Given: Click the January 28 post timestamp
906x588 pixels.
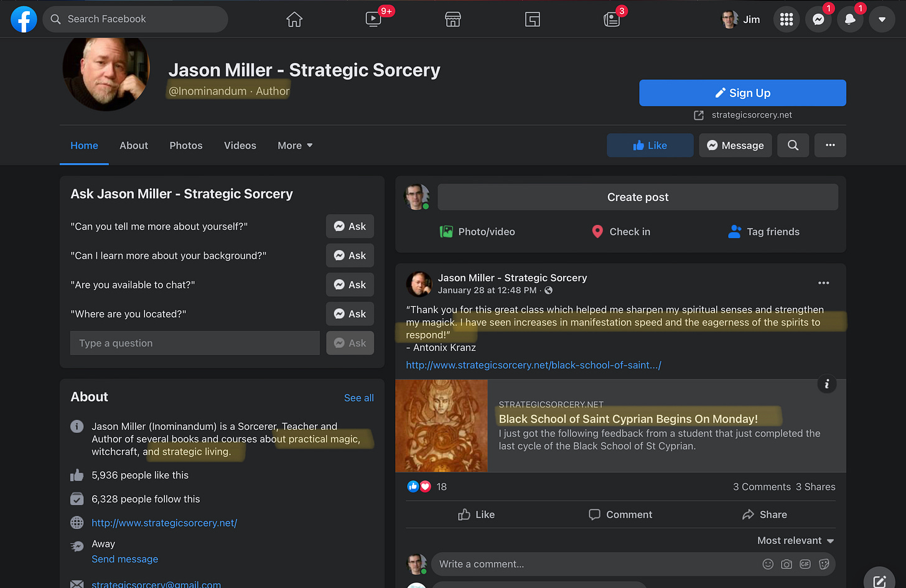Looking at the screenshot, I should (487, 291).
